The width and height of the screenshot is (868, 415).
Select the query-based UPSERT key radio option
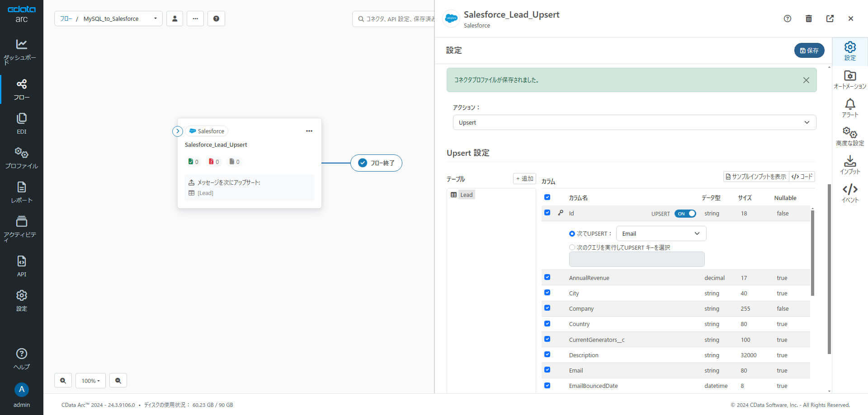[x=572, y=247]
